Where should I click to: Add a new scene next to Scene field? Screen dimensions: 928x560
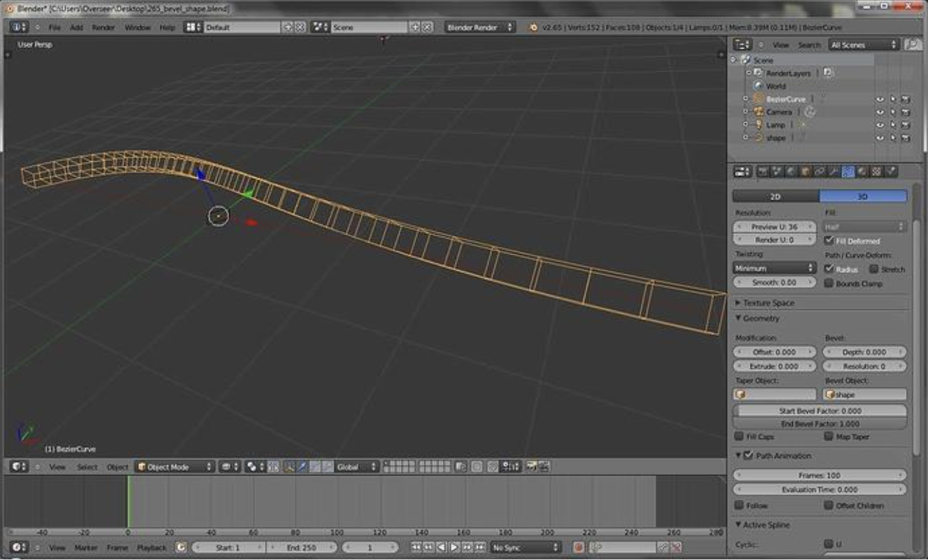(x=415, y=27)
